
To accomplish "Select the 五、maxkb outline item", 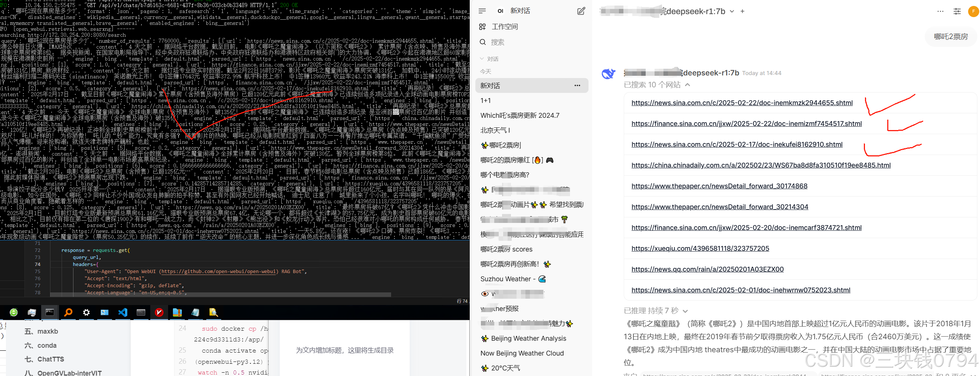I will pyautogui.click(x=41, y=331).
